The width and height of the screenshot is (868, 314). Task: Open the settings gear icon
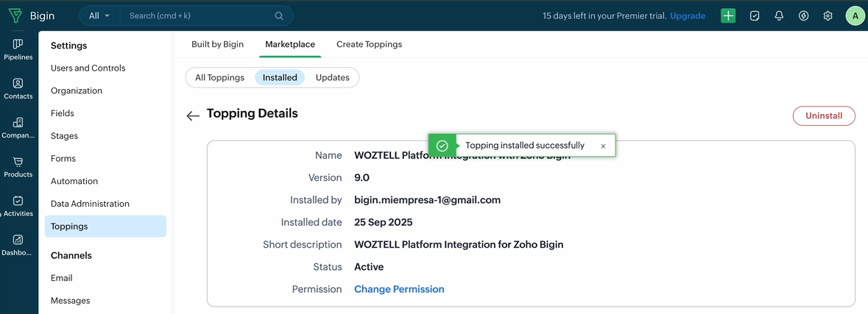[828, 15]
